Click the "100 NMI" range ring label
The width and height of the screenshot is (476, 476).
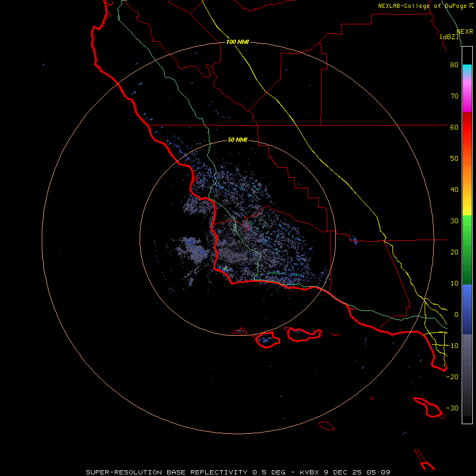[x=237, y=42]
